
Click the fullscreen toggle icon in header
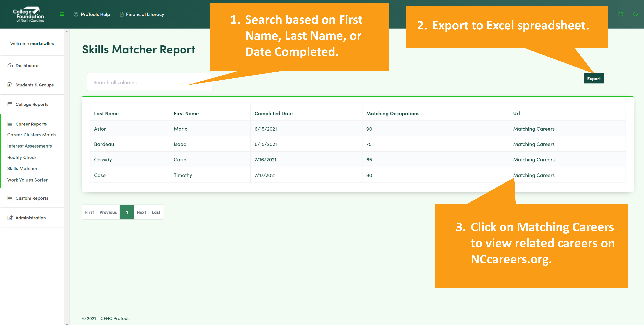pos(620,14)
